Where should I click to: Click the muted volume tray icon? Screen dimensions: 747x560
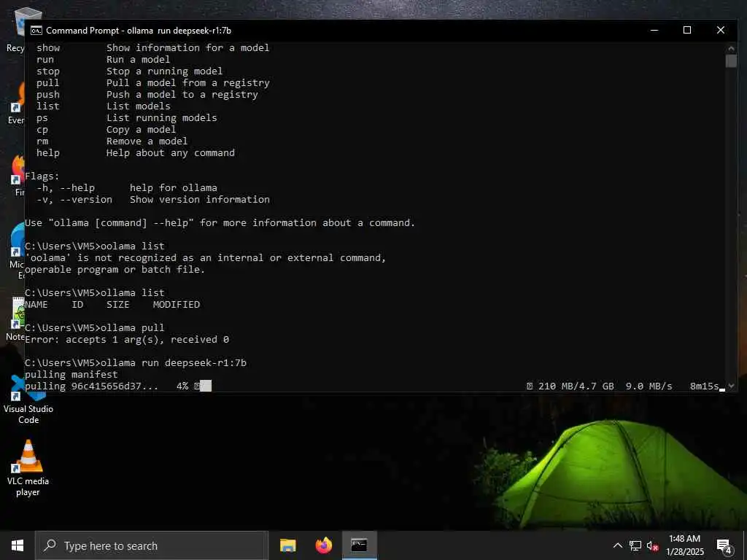click(653, 545)
